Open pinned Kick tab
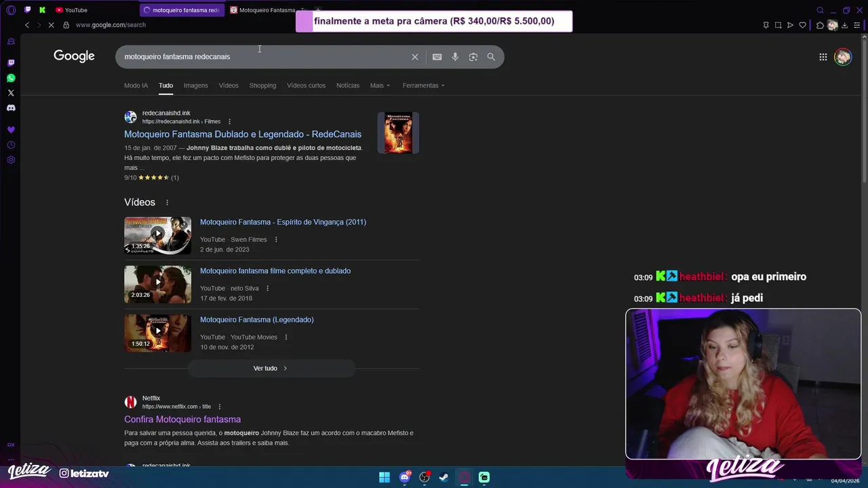The height and width of the screenshot is (488, 868). coord(42,10)
